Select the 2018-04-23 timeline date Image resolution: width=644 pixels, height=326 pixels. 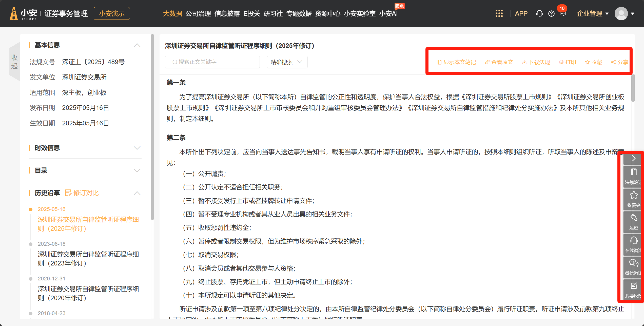point(52,313)
